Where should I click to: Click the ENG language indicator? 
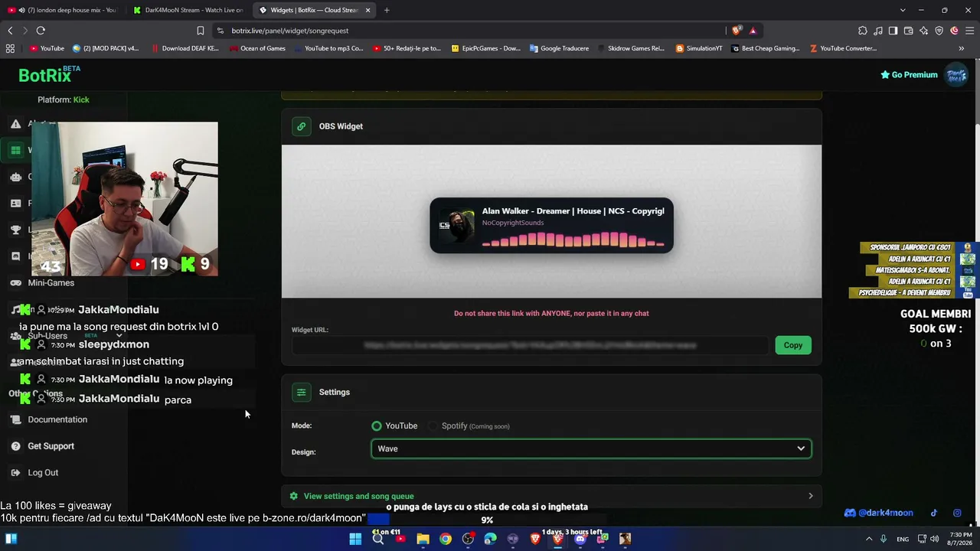(903, 539)
